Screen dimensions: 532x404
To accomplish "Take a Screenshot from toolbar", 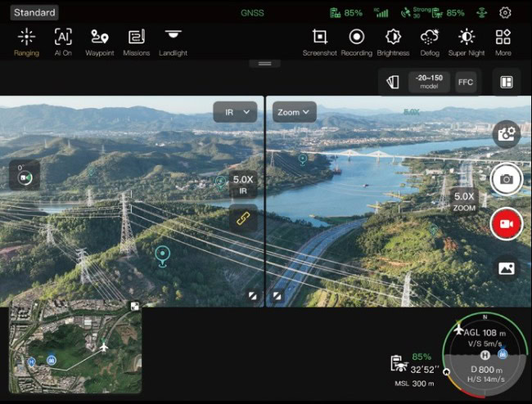I will [319, 42].
